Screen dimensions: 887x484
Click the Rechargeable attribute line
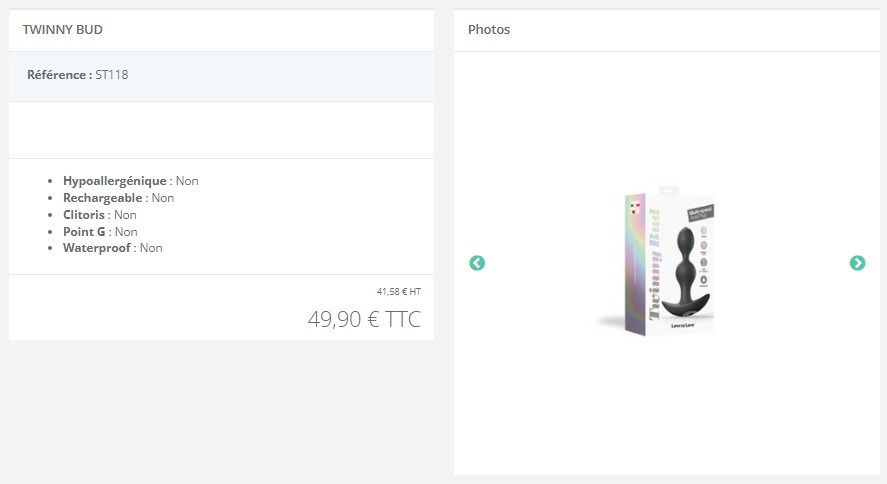(x=118, y=198)
